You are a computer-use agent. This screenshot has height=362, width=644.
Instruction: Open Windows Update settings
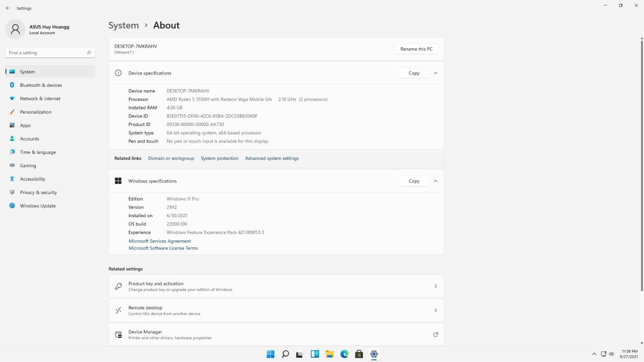(x=50, y=206)
